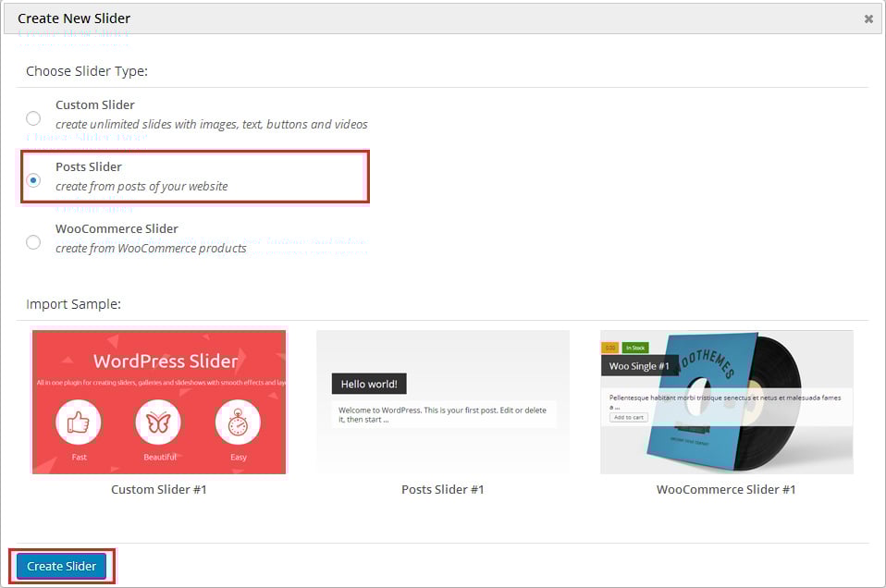The width and height of the screenshot is (886, 588).
Task: Click the Hello world! post title
Action: click(369, 384)
